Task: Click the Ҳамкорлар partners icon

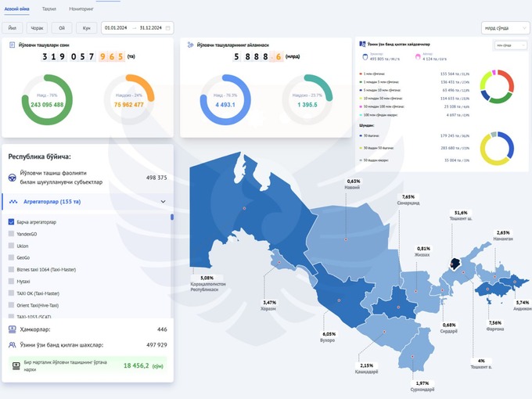Action: (x=13, y=329)
